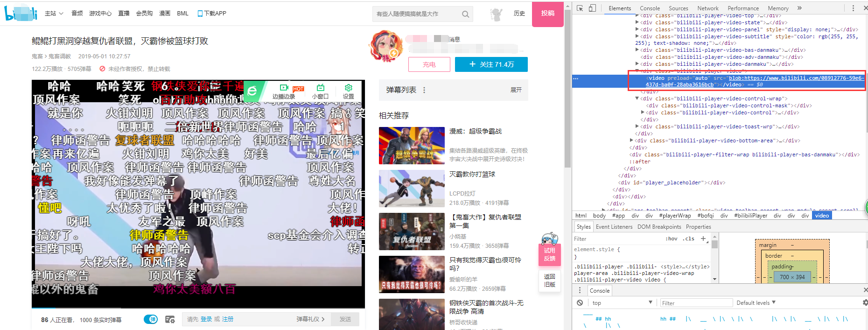The image size is (868, 330).
Task: Click the Styles pane scrollbar thumb
Action: click(714, 244)
